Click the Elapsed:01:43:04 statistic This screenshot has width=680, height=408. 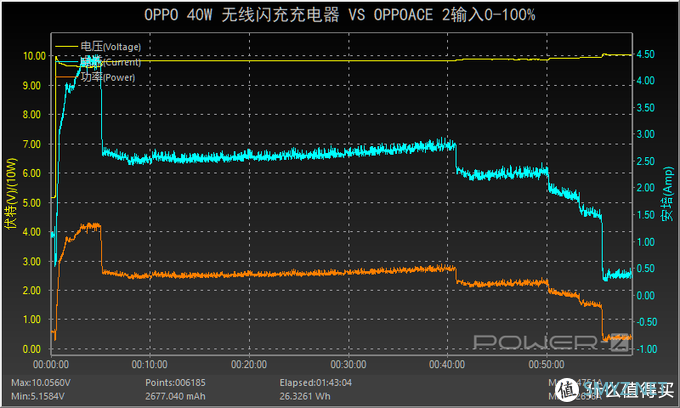click(316, 383)
